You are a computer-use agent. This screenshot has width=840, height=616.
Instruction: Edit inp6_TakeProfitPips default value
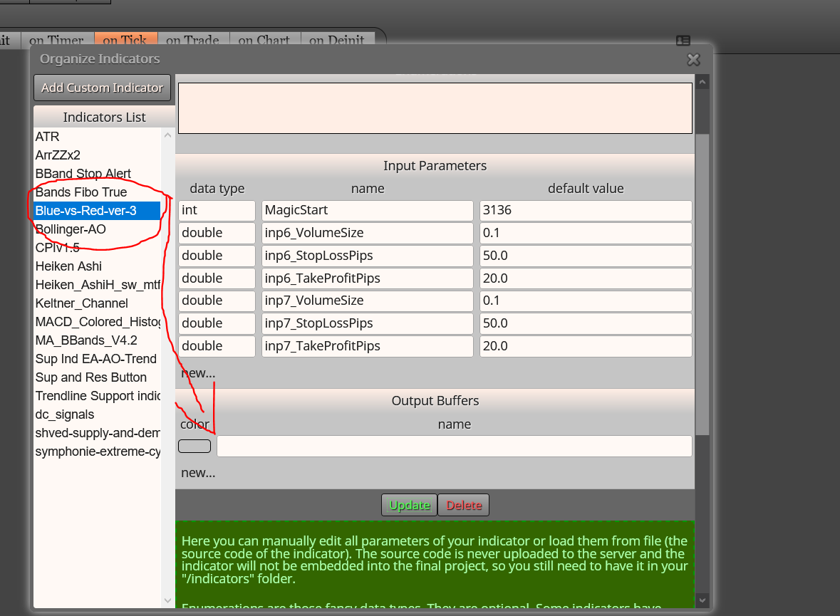point(586,278)
